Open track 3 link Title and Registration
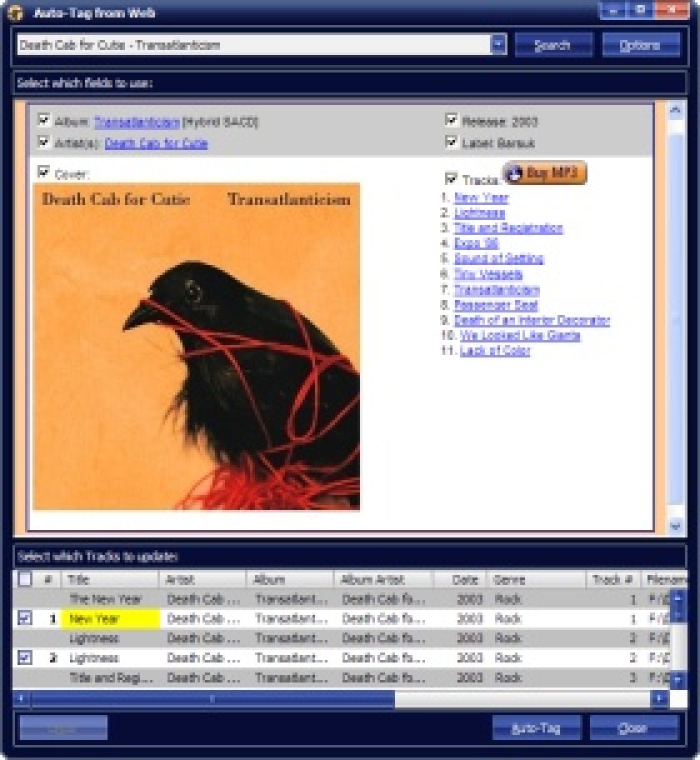The image size is (700, 760). tap(508, 228)
